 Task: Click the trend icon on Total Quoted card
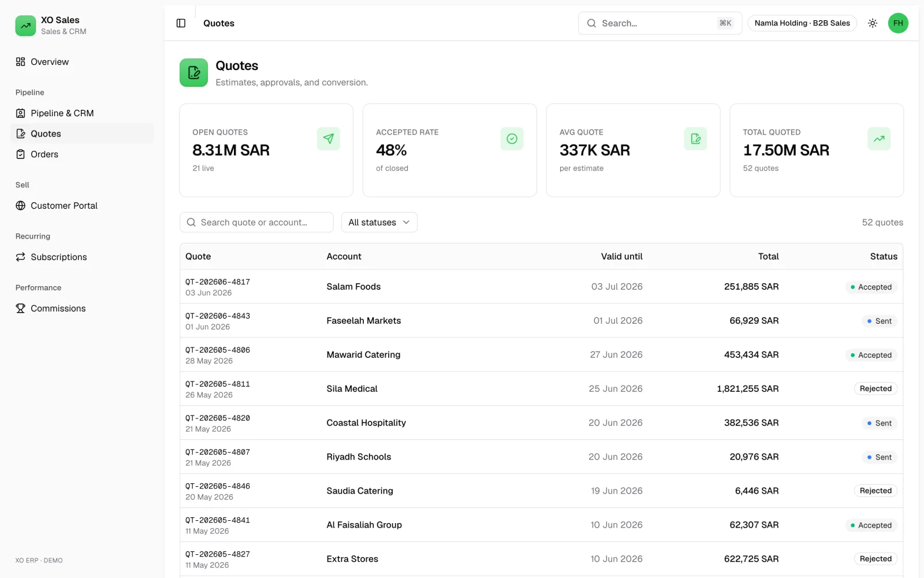tap(879, 139)
